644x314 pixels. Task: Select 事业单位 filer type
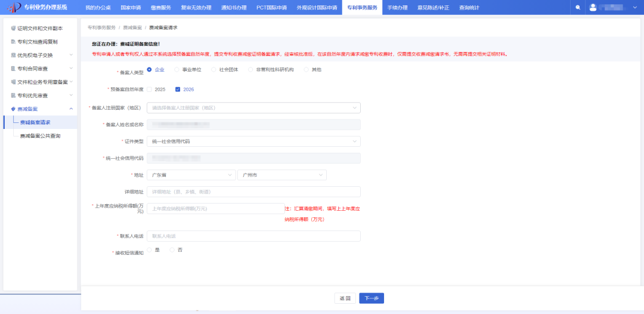click(177, 69)
